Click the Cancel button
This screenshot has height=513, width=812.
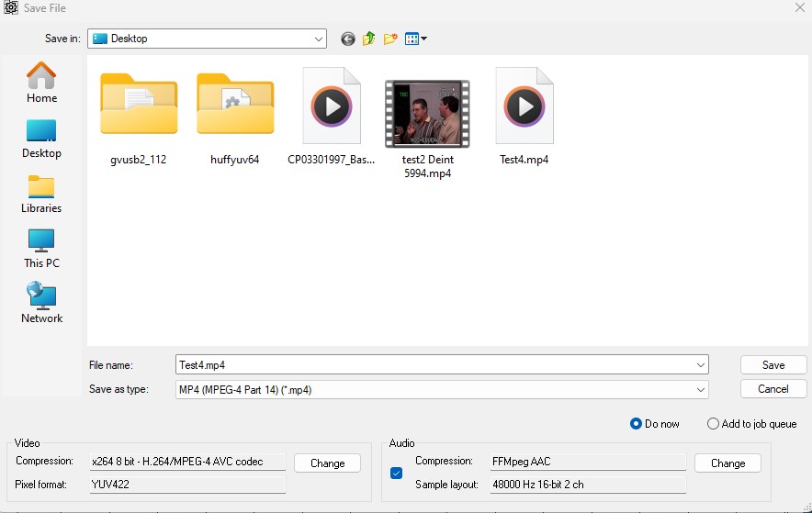point(773,389)
